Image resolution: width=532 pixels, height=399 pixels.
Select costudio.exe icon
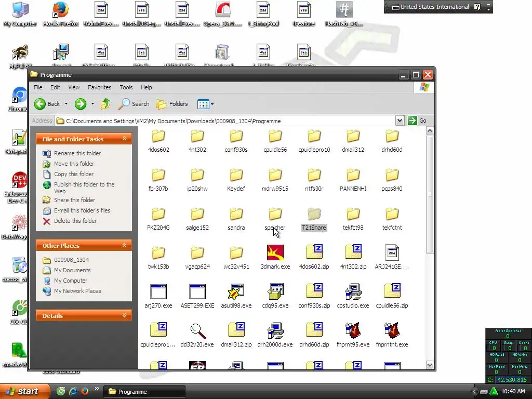353,291
